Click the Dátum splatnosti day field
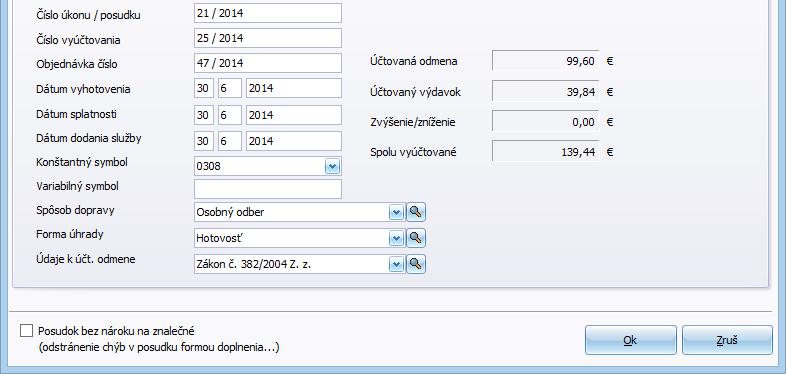This screenshot has width=786, height=374. click(x=204, y=115)
